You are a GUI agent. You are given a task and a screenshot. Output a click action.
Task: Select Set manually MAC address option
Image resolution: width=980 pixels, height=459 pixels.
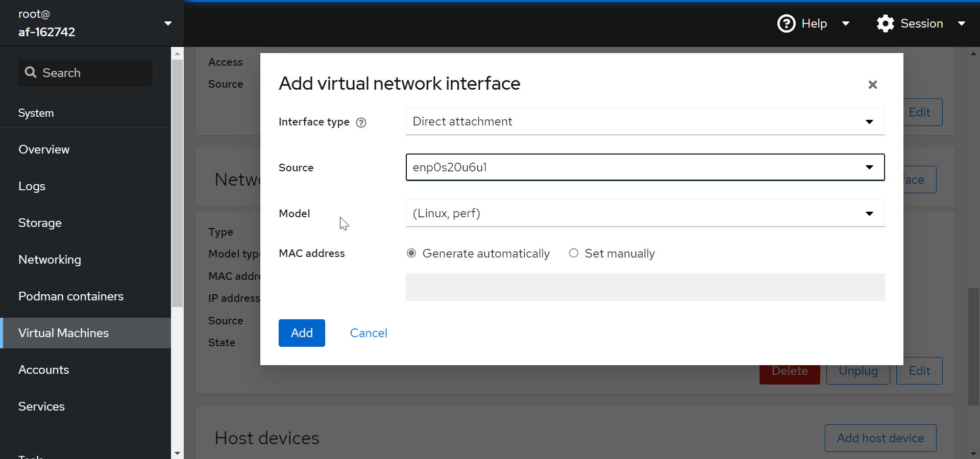(574, 253)
